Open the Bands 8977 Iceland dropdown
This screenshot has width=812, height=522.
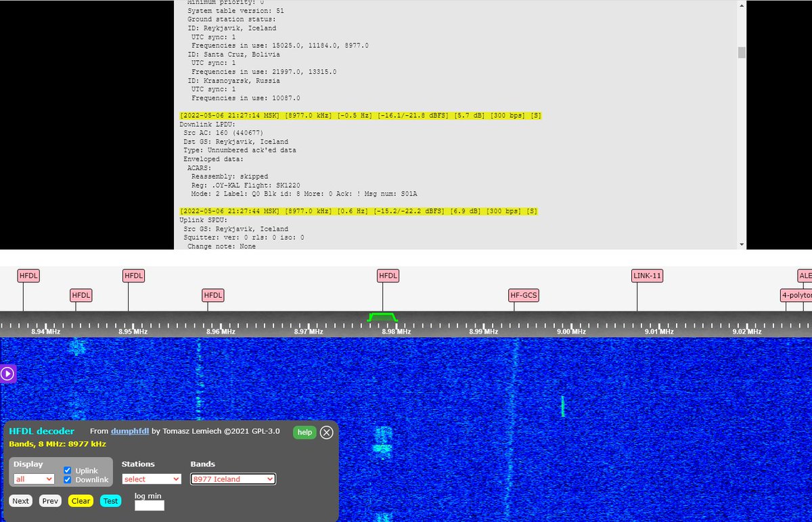233,479
